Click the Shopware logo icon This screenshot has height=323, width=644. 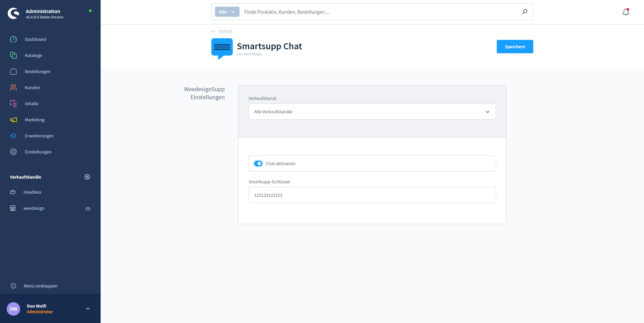tap(13, 13)
